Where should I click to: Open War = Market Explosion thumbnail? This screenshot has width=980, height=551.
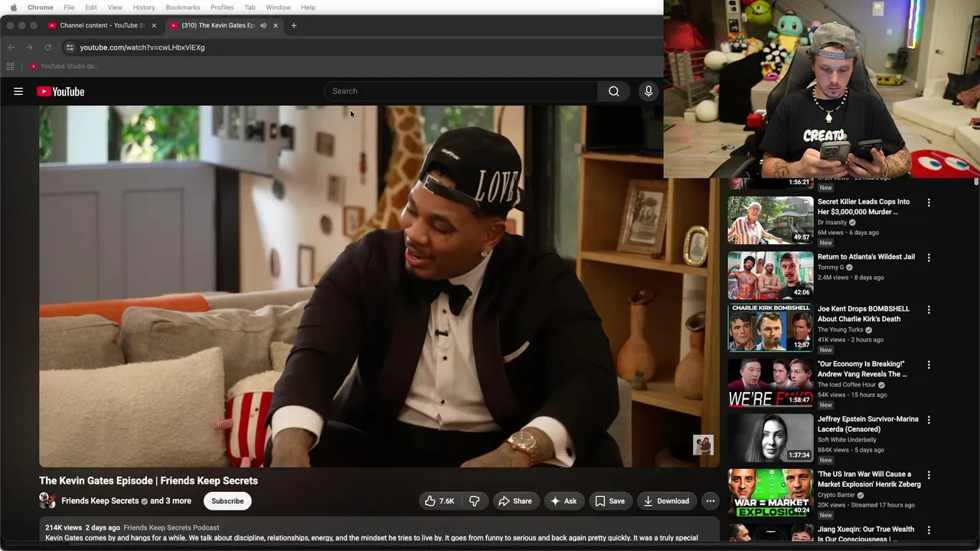coord(770,493)
